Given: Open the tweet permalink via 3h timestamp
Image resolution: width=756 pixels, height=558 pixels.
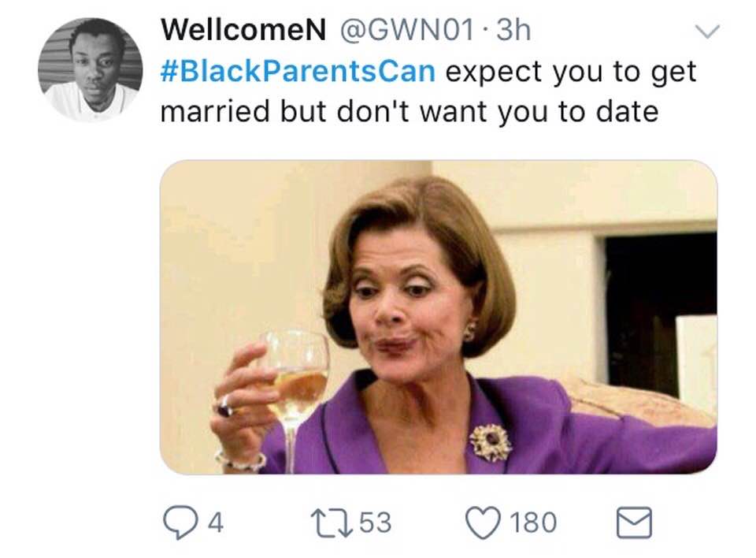Looking at the screenshot, I should [x=513, y=30].
